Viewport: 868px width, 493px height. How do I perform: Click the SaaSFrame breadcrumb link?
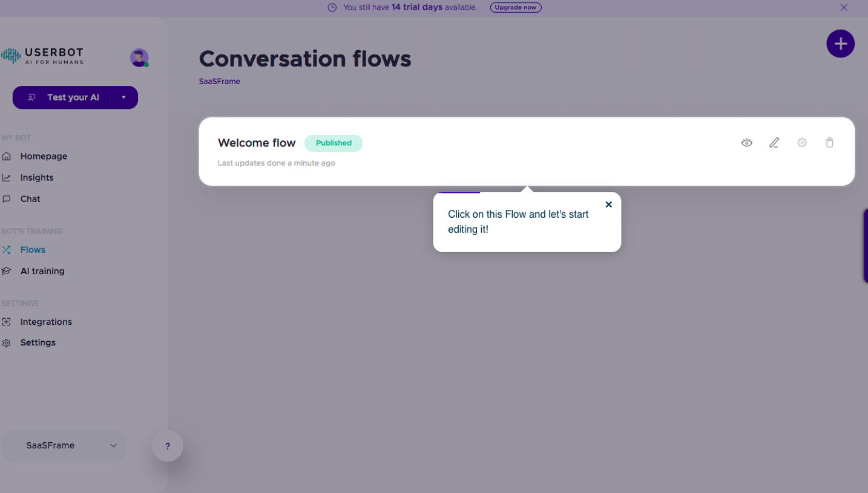[x=219, y=81]
